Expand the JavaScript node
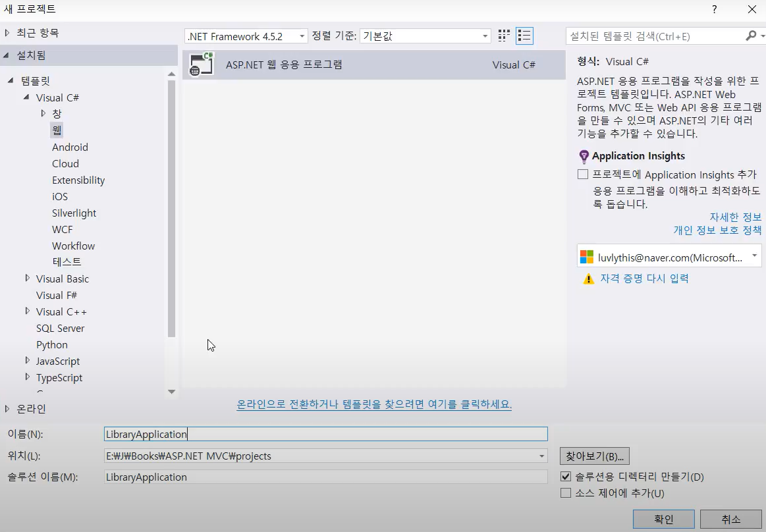 coord(28,360)
